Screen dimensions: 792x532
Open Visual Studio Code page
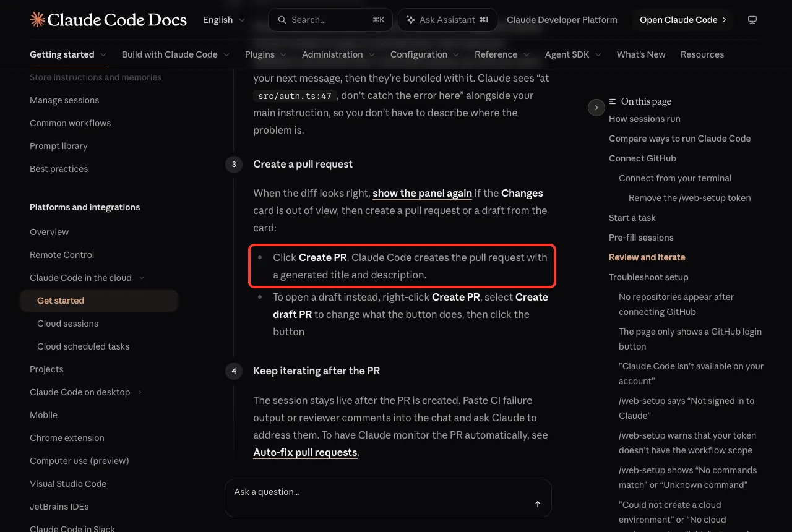click(x=68, y=484)
